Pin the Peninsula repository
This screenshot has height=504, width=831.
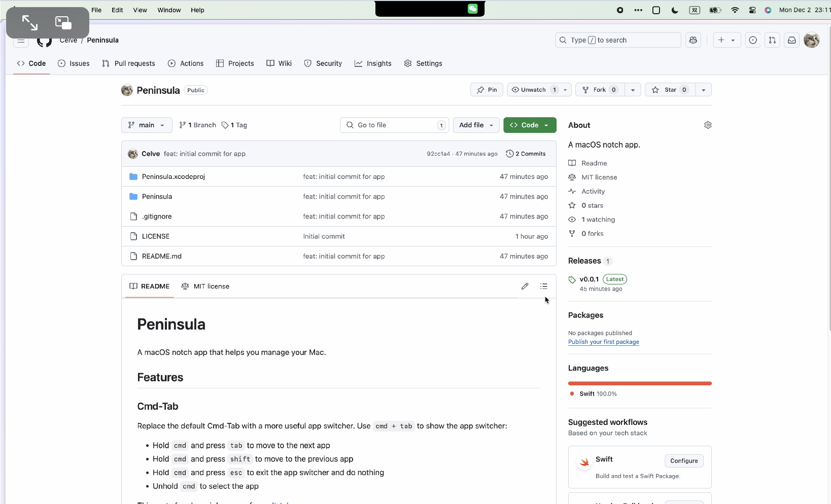pos(487,90)
